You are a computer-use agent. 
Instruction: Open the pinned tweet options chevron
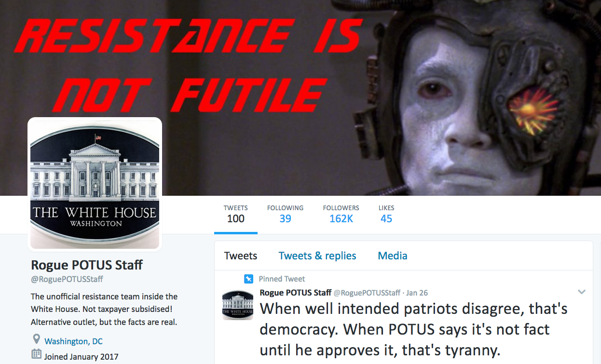pyautogui.click(x=582, y=292)
